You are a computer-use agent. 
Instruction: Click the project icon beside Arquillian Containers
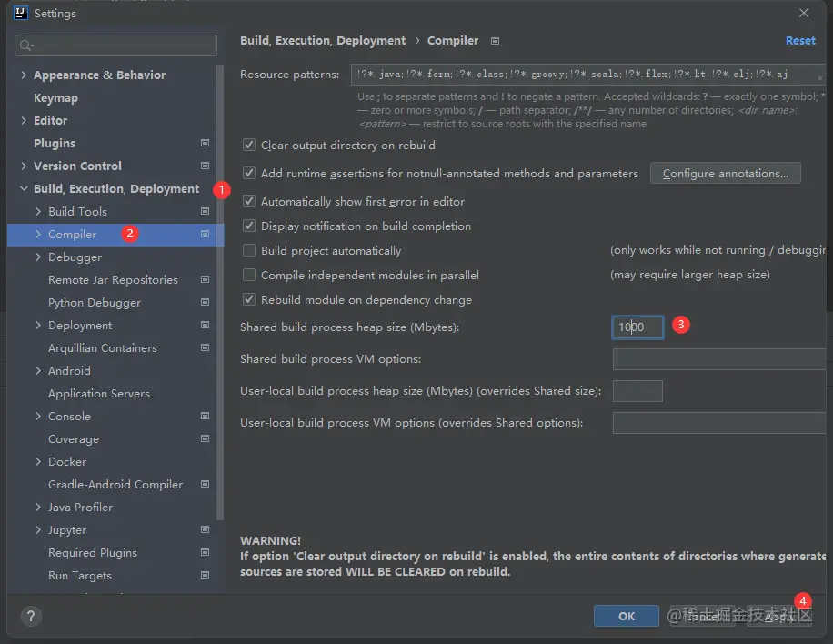click(205, 348)
